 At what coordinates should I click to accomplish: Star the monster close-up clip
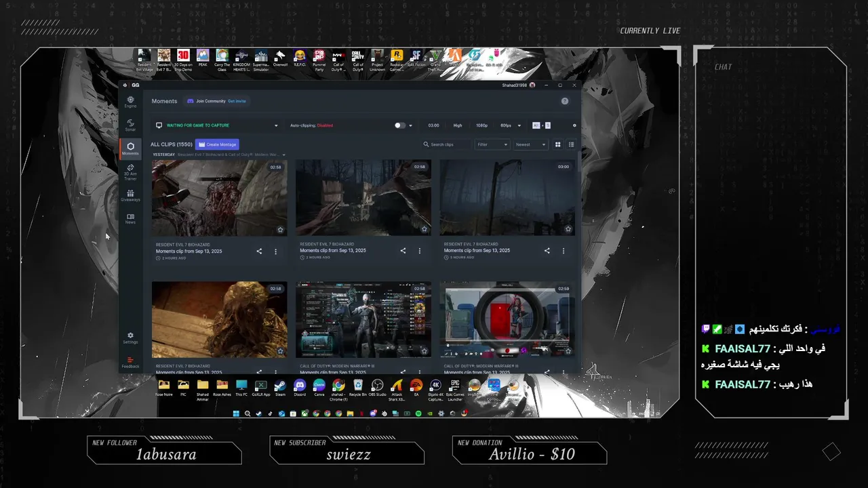pos(280,351)
